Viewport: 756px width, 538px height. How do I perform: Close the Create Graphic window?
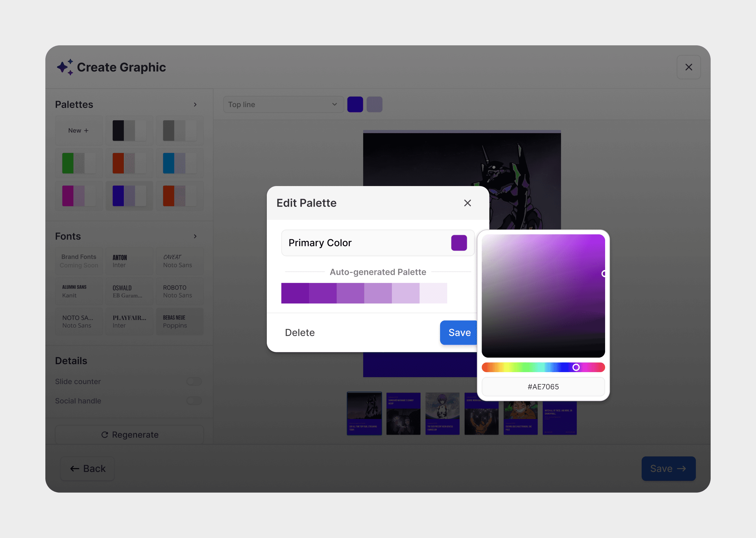click(x=688, y=67)
